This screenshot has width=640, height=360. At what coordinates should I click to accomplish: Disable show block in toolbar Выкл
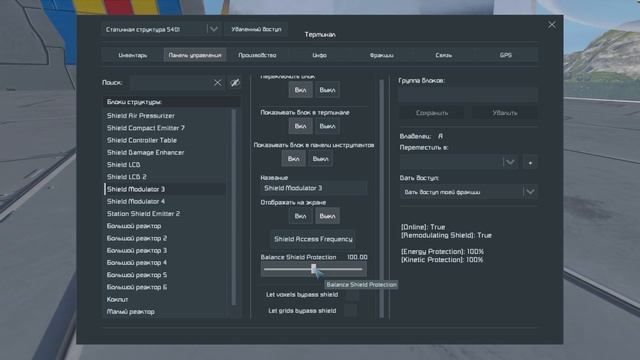pos(320,159)
